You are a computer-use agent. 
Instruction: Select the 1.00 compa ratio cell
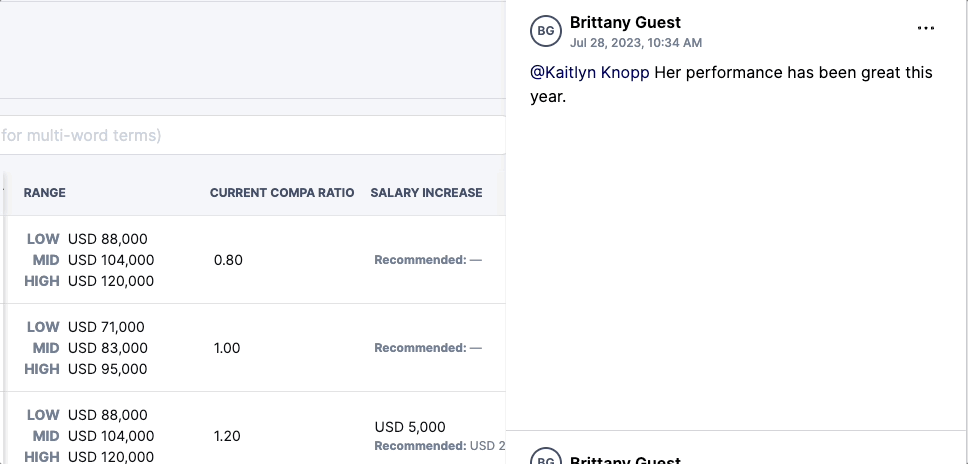(227, 348)
